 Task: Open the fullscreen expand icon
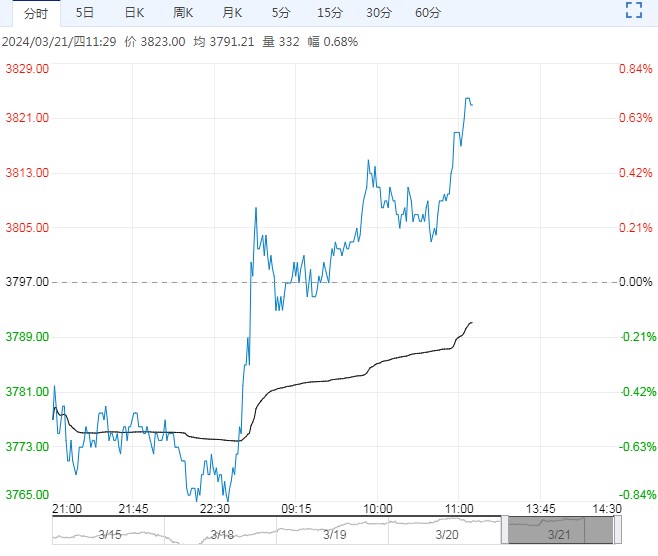coord(634,10)
